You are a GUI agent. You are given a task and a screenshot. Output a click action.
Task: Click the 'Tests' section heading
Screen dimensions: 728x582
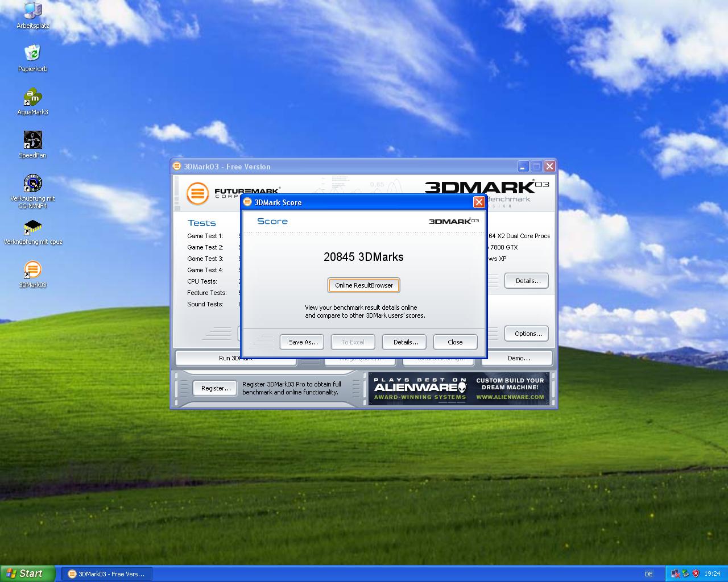(202, 223)
